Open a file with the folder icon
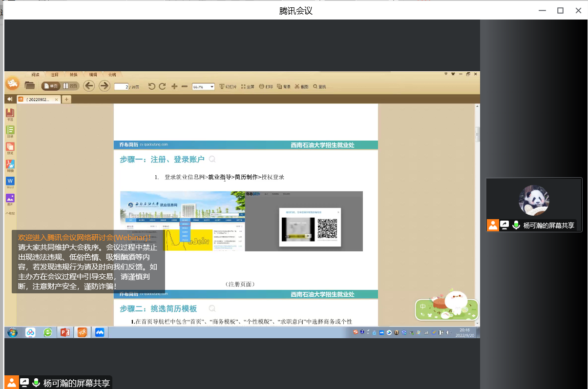588x389 pixels. point(30,86)
